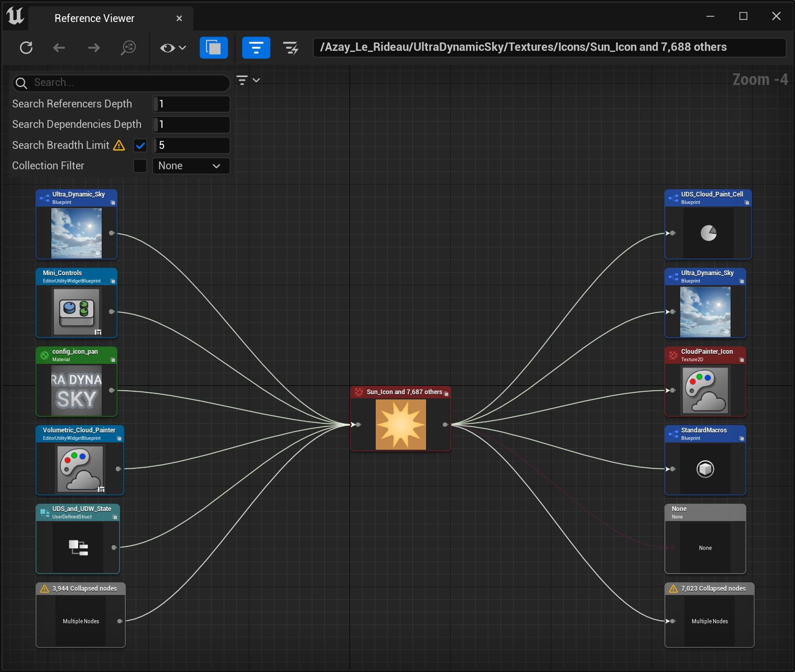
Task: Click the Refresh graph icon
Action: 26,48
